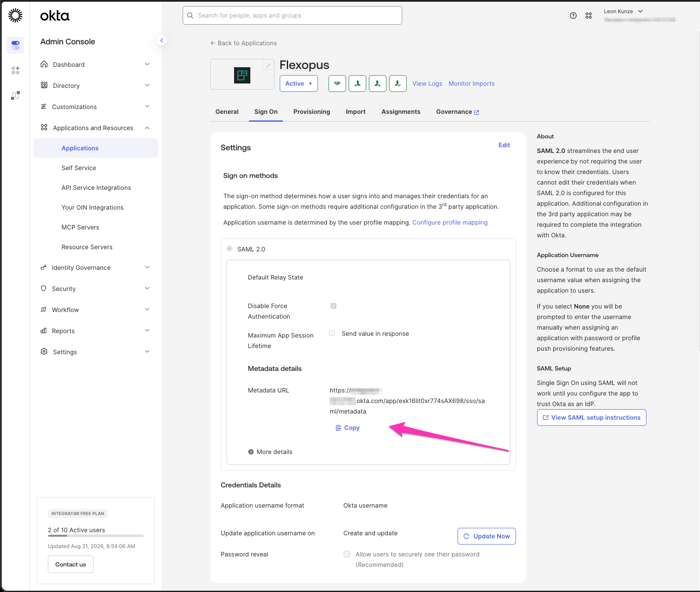
Task: Click the Applications and Resources four-circles icon
Action: click(x=44, y=127)
